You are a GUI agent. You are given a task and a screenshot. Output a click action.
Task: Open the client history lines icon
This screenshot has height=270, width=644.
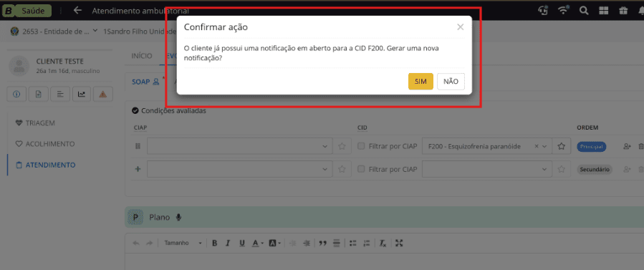pyautogui.click(x=60, y=95)
